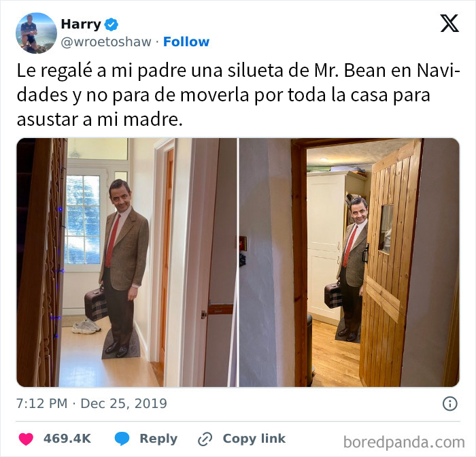Click the Reply text button

click(x=158, y=439)
